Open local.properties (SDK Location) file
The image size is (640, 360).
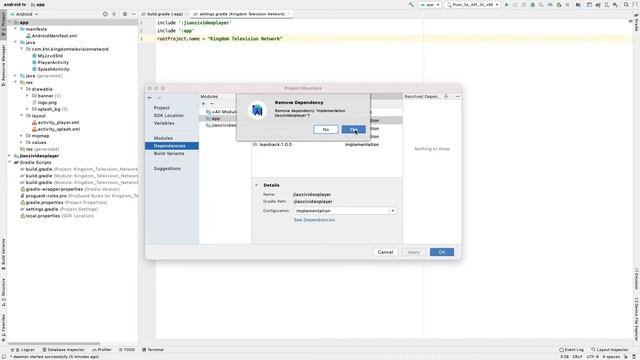coord(57,216)
